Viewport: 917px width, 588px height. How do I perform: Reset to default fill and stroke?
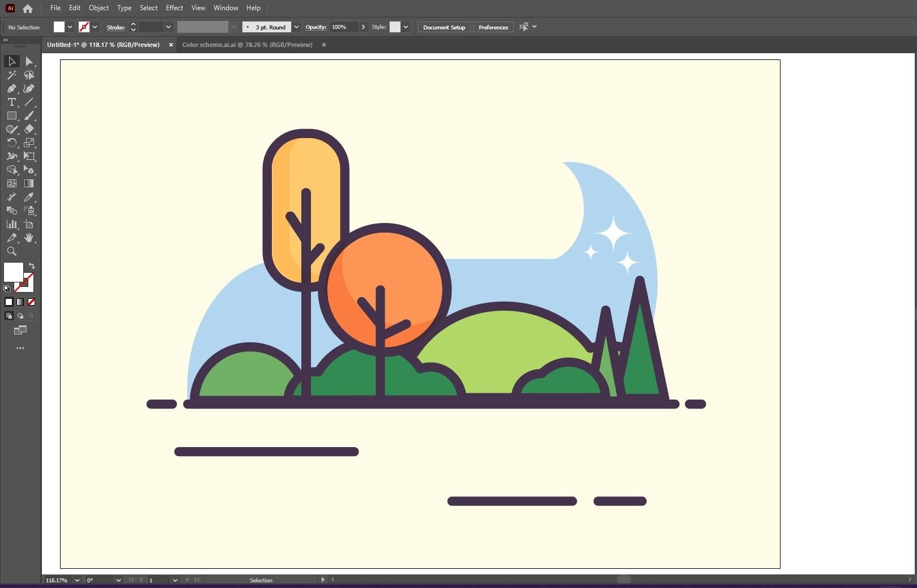pos(7,289)
